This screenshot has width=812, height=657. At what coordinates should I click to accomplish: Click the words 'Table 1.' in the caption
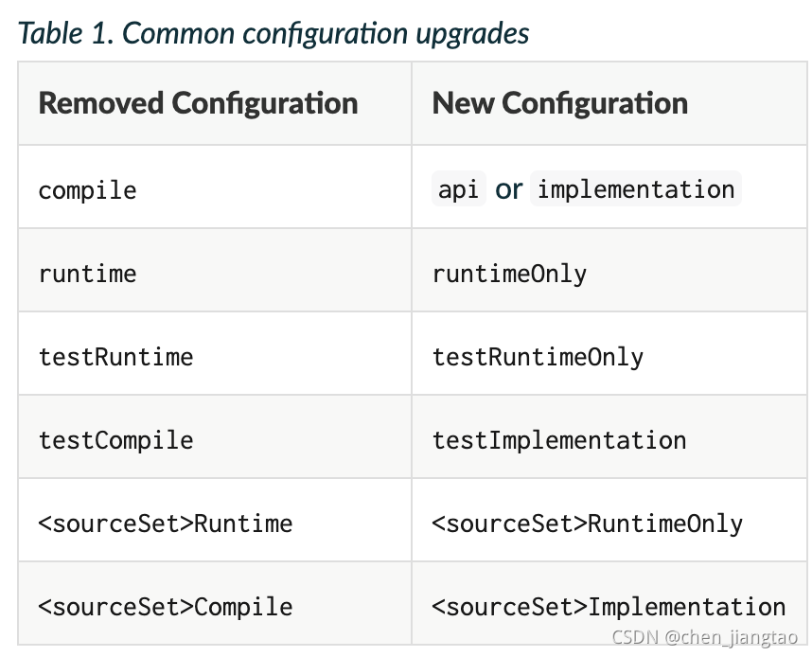[65, 33]
